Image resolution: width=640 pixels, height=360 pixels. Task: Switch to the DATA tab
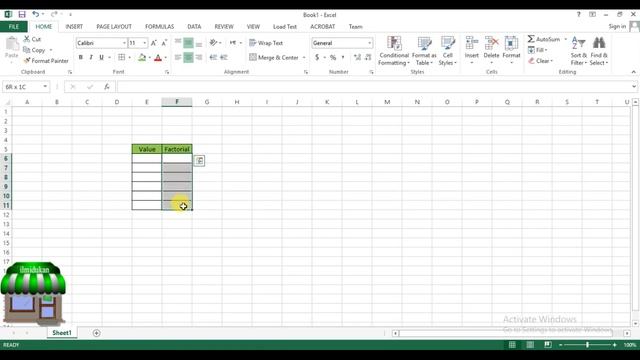coord(194,27)
